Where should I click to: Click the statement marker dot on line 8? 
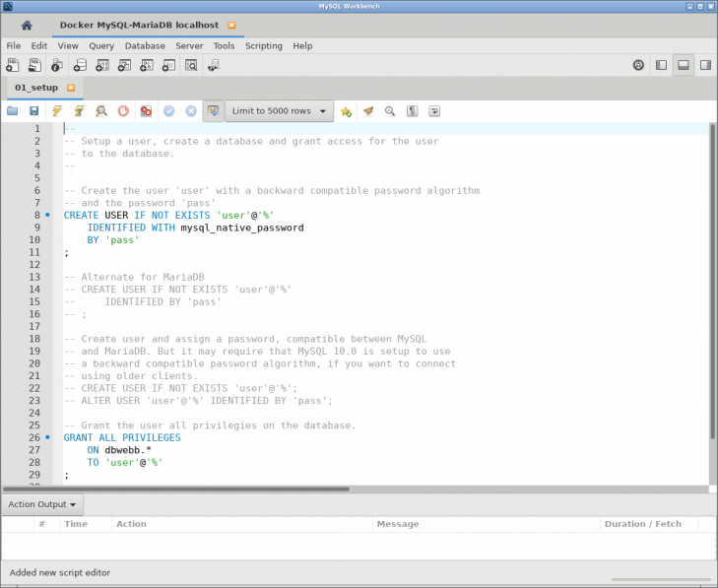(x=47, y=215)
